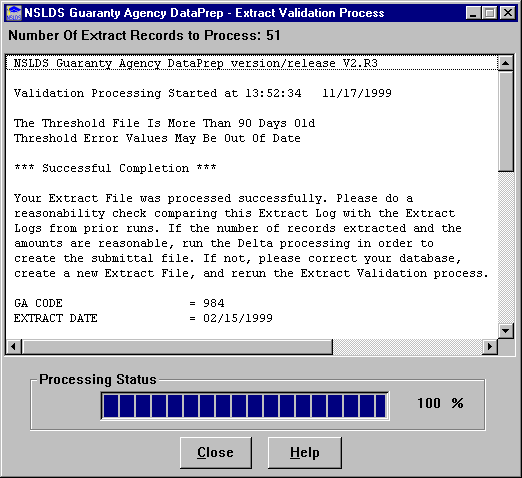Click the Close button
Screen dimensions: 522x478
coord(216,453)
